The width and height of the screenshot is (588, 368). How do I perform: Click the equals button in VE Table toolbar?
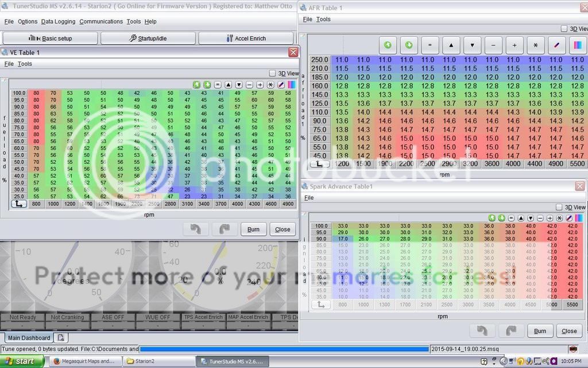coord(218,85)
